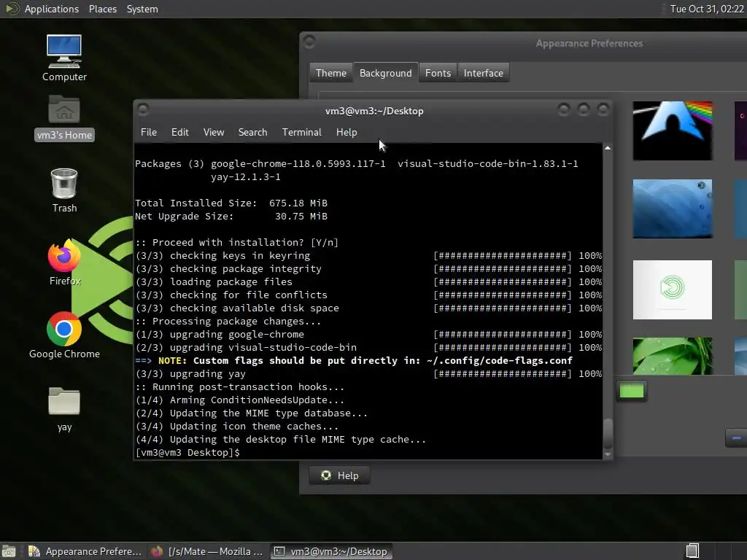Viewport: 747px width, 560px height.
Task: Open the terminal File menu
Action: pos(149,133)
